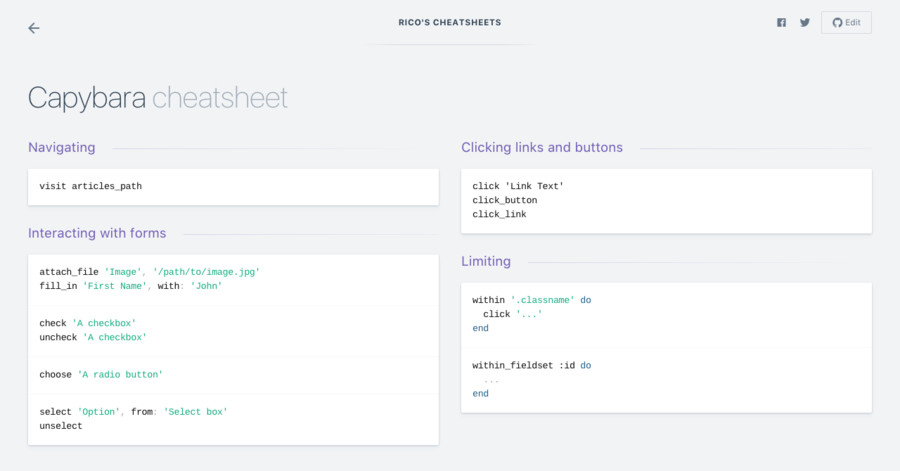Share page via Facebook icon

pyautogui.click(x=781, y=22)
